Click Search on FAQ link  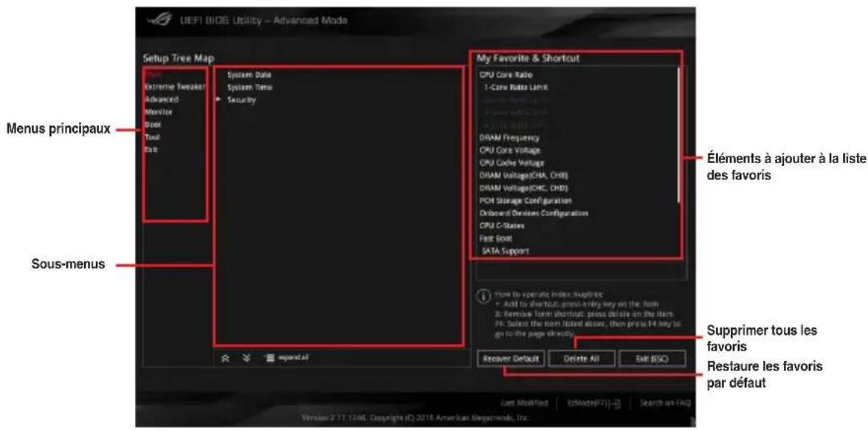(x=665, y=403)
